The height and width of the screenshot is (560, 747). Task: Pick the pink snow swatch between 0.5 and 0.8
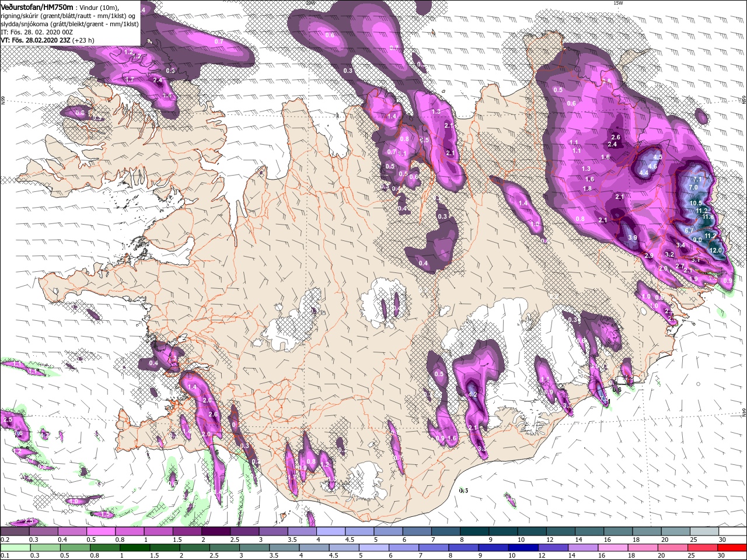coord(100,531)
